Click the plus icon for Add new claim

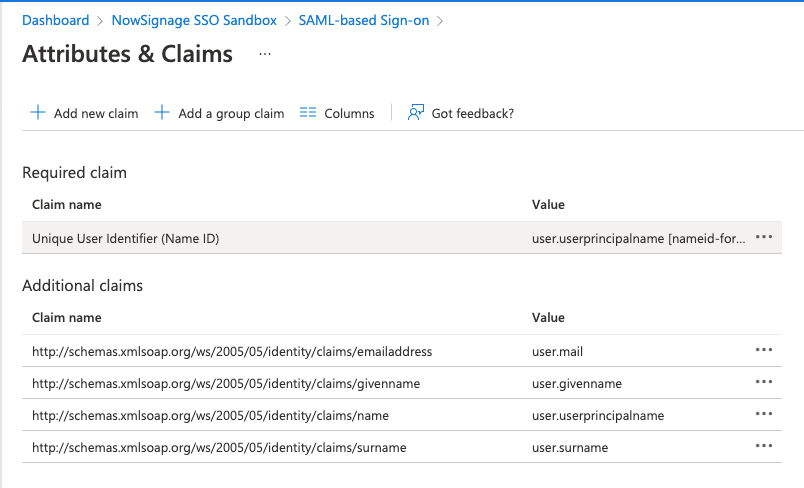tap(38, 113)
